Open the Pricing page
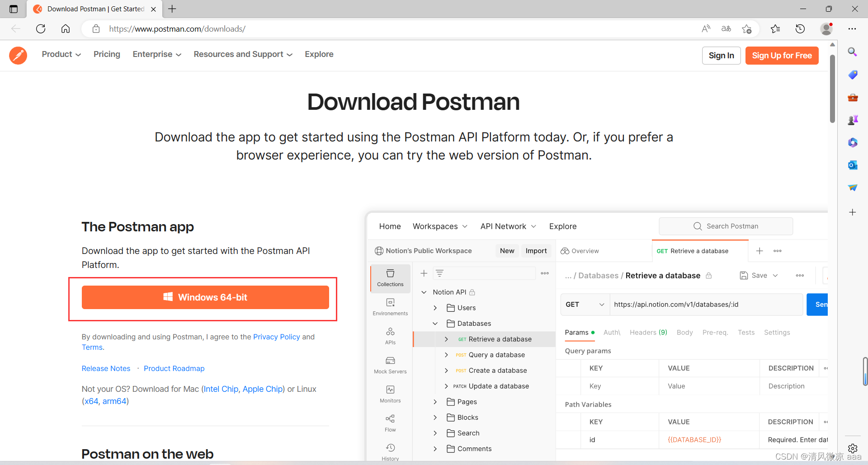 (x=107, y=54)
